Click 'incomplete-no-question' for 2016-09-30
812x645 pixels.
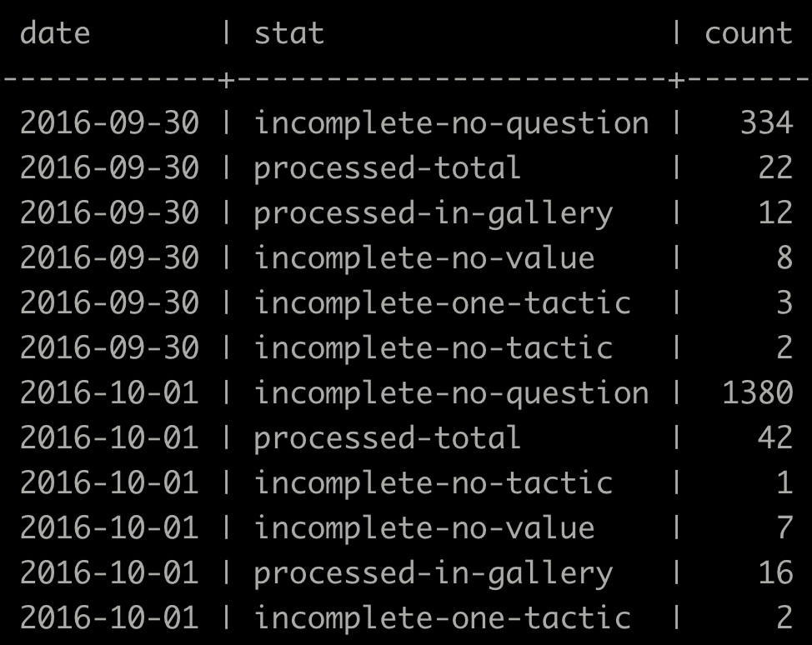451,123
